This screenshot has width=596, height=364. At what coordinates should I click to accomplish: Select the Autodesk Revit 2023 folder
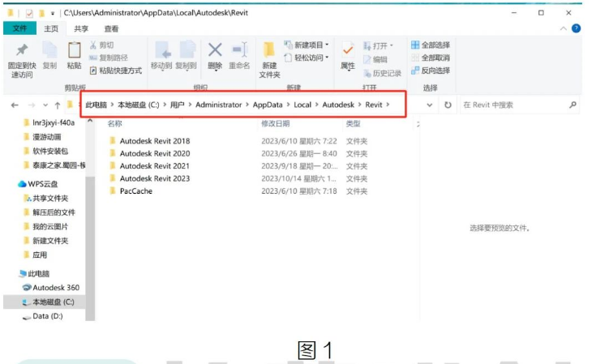point(155,178)
